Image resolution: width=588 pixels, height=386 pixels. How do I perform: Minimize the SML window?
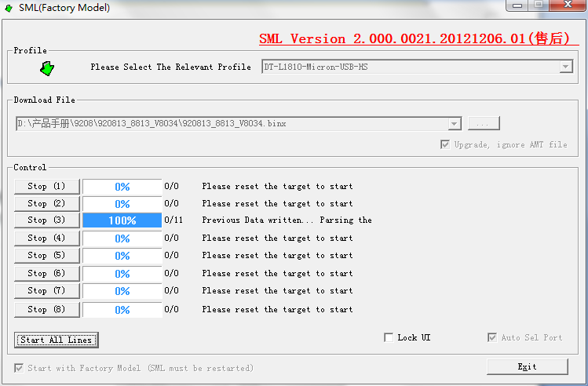click(517, 5)
